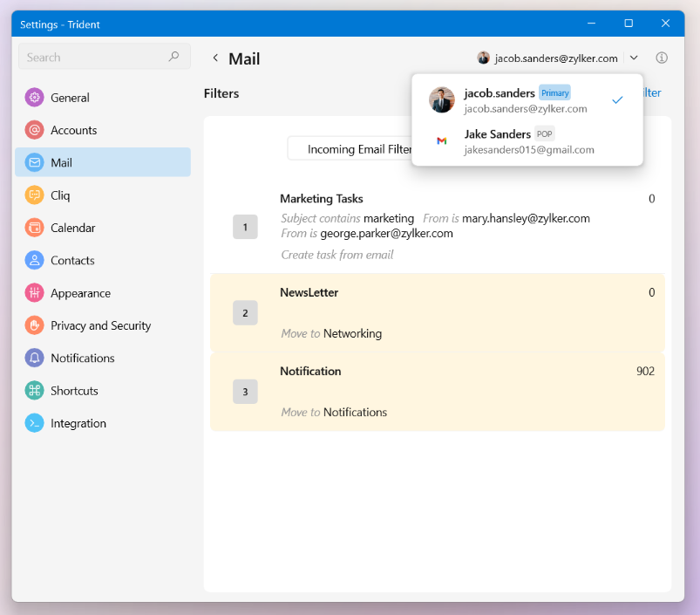The width and height of the screenshot is (700, 615).
Task: Select Mail in the settings sidebar
Action: 103,162
